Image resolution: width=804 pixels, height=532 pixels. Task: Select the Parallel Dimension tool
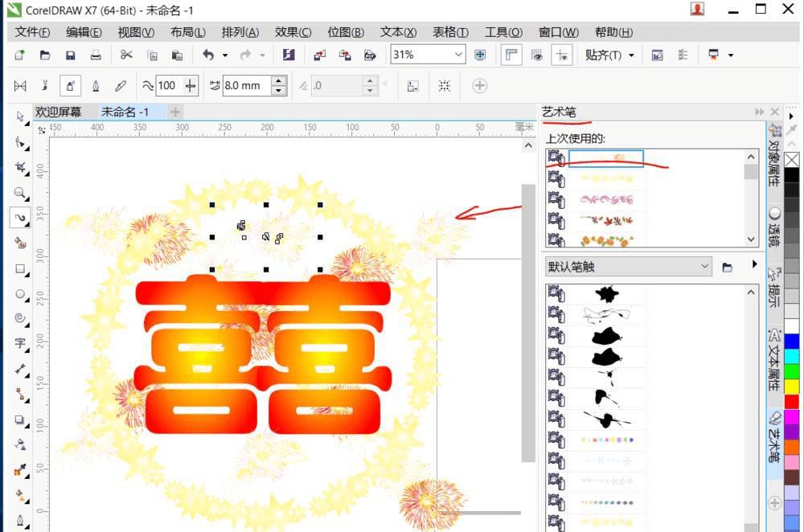(20, 369)
